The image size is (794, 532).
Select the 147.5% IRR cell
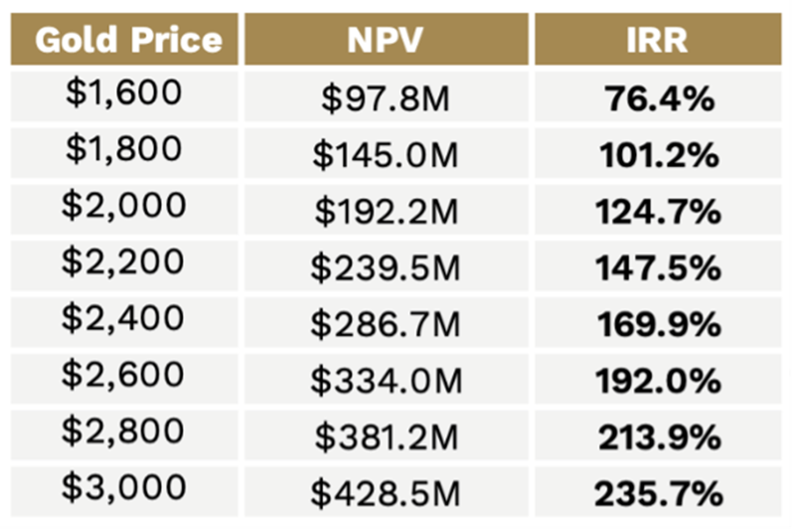pos(658,266)
